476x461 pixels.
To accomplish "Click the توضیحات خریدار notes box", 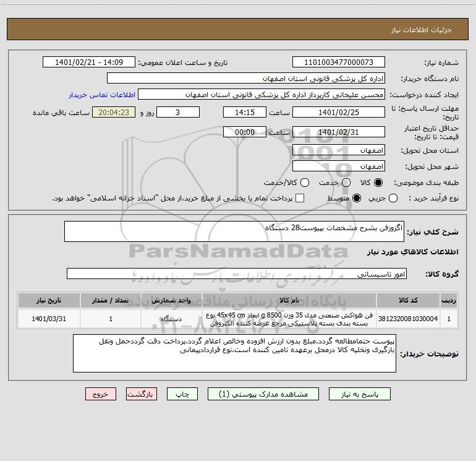I will (x=234, y=353).
